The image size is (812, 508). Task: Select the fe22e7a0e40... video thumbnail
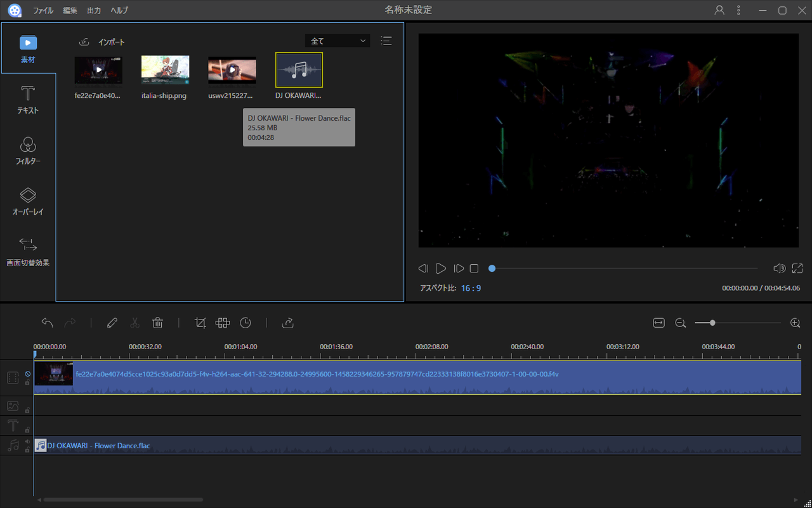(x=98, y=70)
